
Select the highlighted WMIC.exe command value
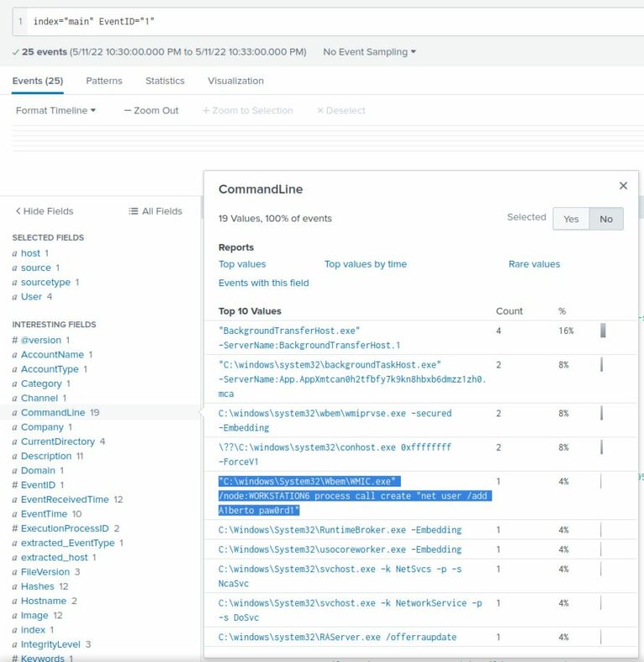(x=353, y=496)
